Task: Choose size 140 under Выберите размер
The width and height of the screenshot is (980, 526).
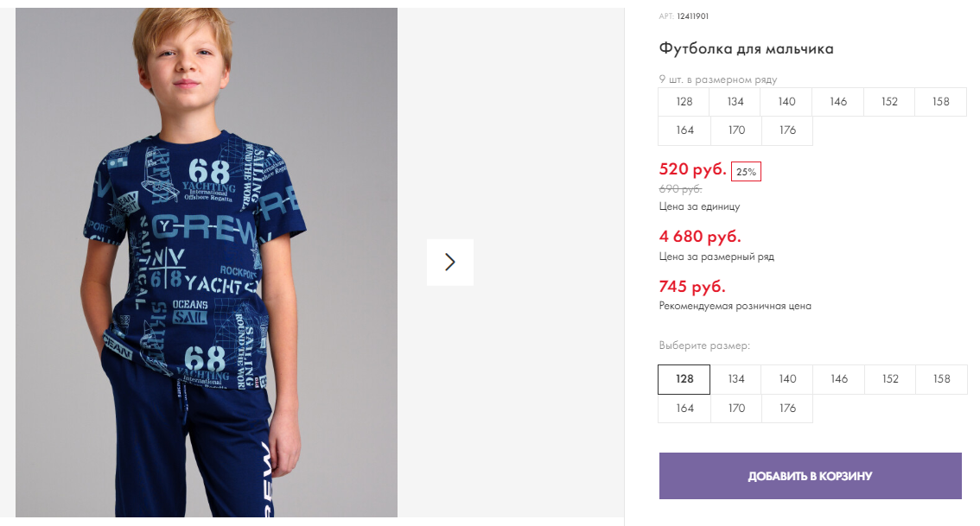Action: click(x=787, y=379)
